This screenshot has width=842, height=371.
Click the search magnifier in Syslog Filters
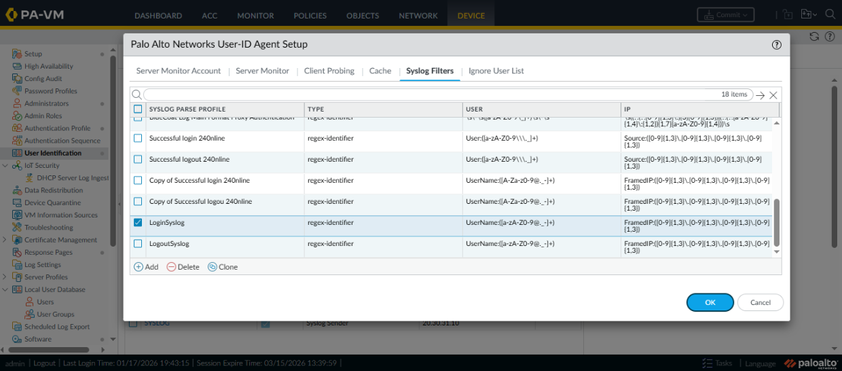(x=137, y=95)
